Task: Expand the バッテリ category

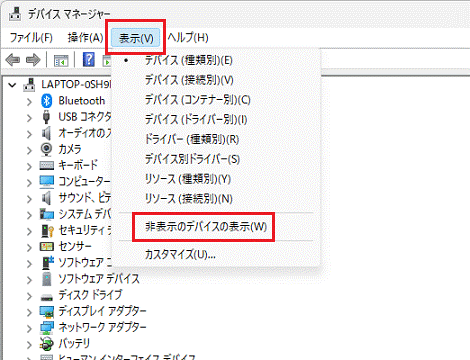Action: pyautogui.click(x=29, y=345)
